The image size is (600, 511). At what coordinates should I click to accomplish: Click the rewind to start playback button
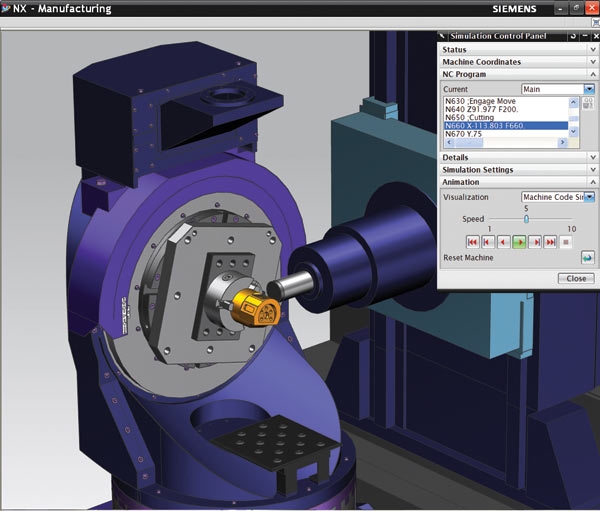[x=471, y=242]
